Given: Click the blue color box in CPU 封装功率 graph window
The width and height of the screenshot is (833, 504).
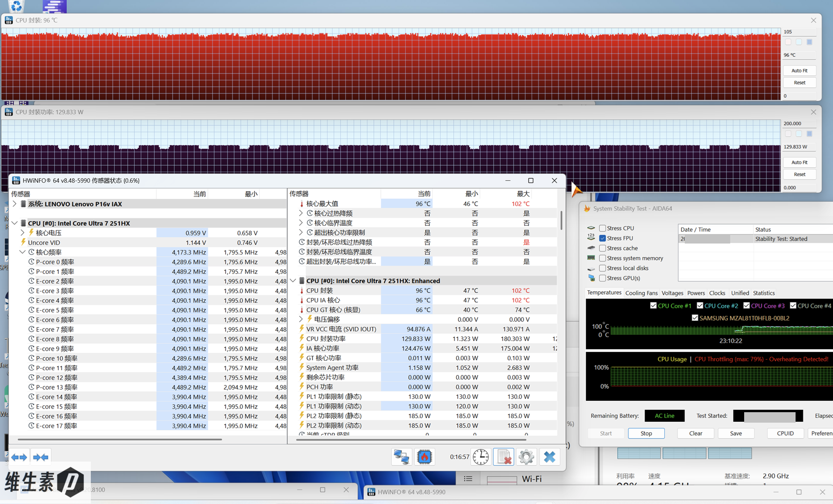Looking at the screenshot, I should point(810,134).
